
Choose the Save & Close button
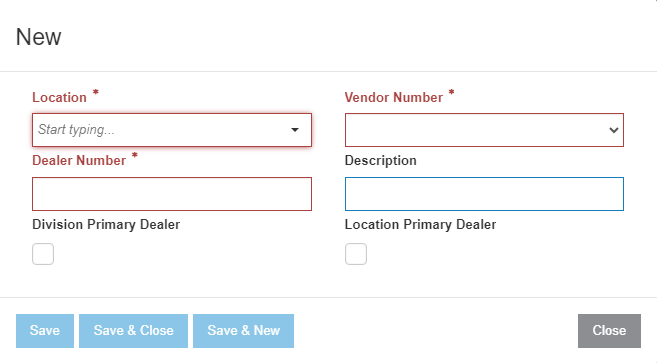(133, 331)
